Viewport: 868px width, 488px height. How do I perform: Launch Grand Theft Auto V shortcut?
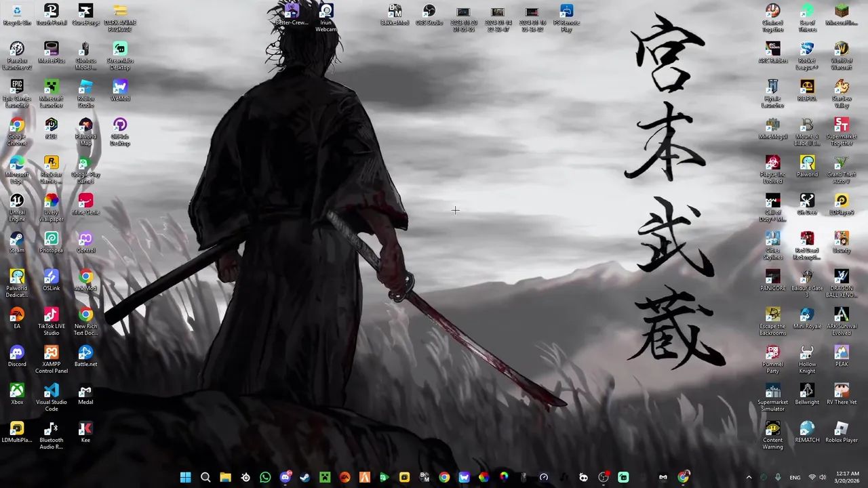(842, 169)
